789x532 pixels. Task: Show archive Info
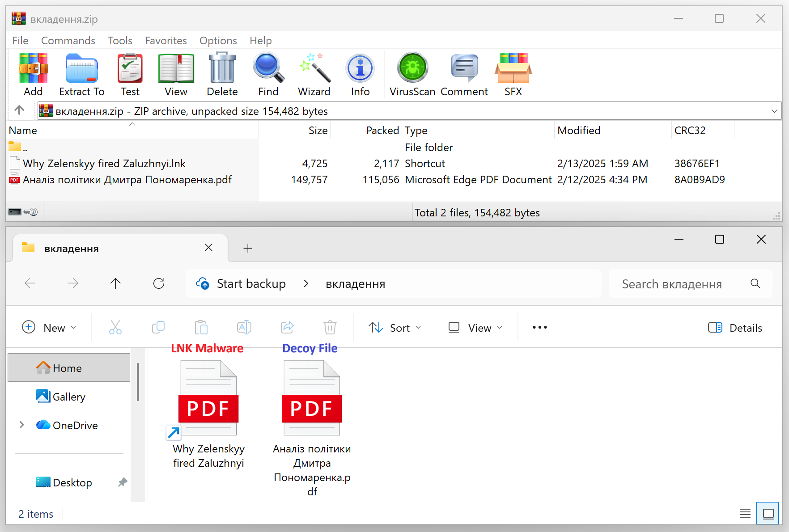pyautogui.click(x=360, y=74)
